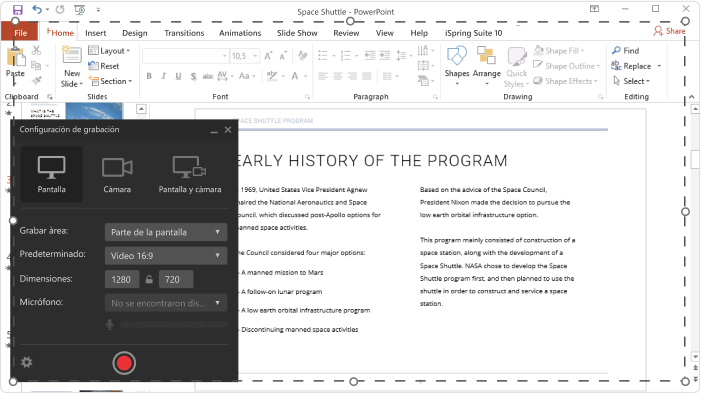The height and width of the screenshot is (393, 701).
Task: Click the height field 720
Action: pos(176,279)
